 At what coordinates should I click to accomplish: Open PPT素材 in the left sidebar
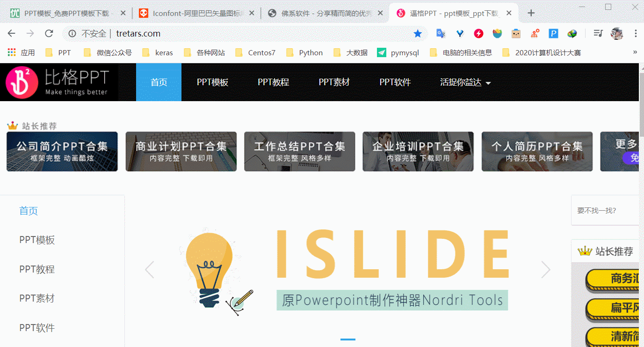37,298
